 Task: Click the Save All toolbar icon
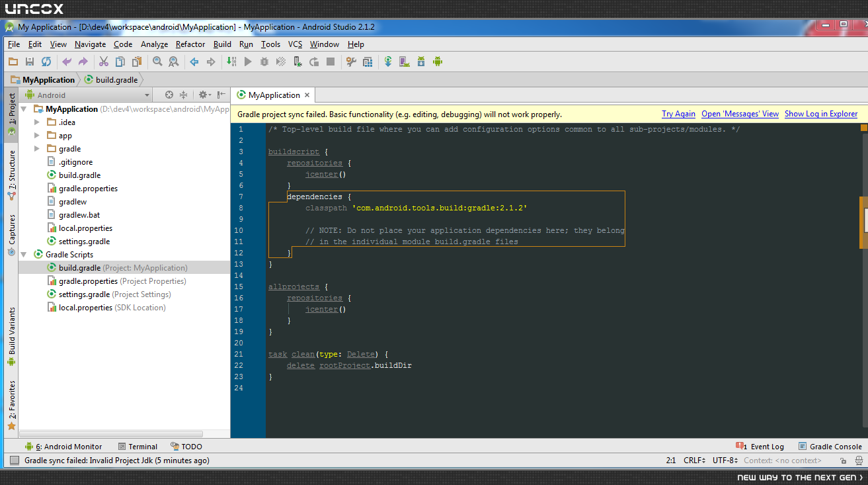click(x=30, y=62)
